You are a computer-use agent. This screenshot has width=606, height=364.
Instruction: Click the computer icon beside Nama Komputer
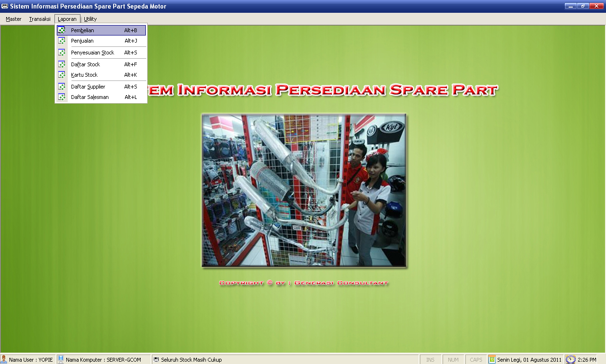tap(61, 360)
